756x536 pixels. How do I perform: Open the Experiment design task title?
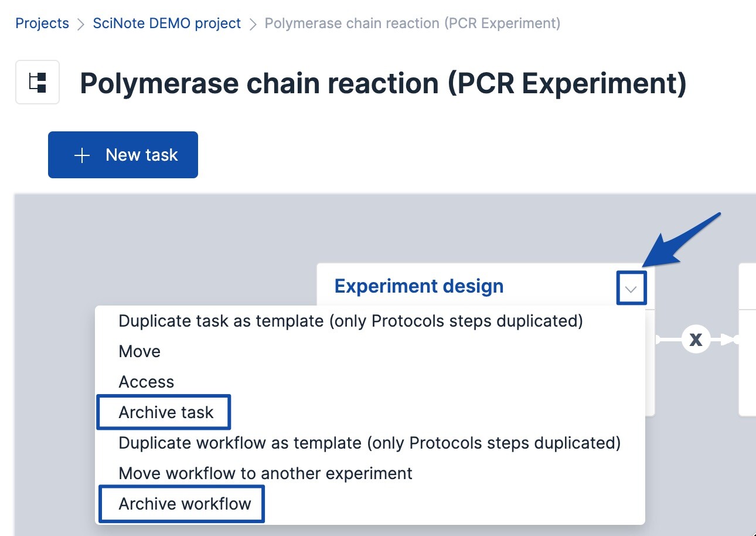tap(418, 286)
